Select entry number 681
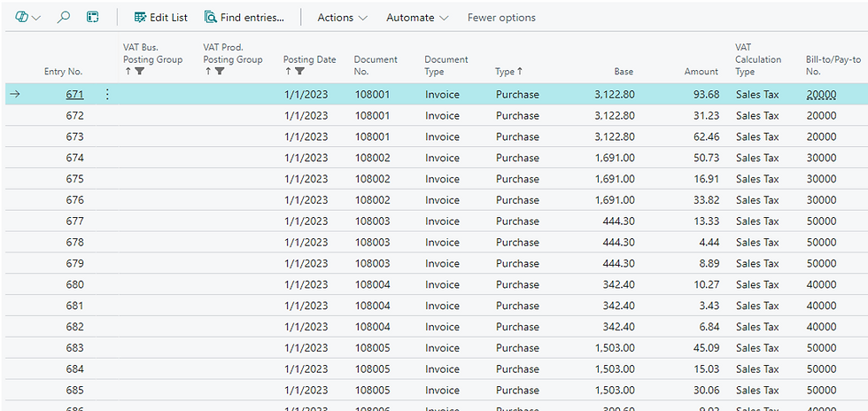The width and height of the screenshot is (868, 411). pos(74,306)
